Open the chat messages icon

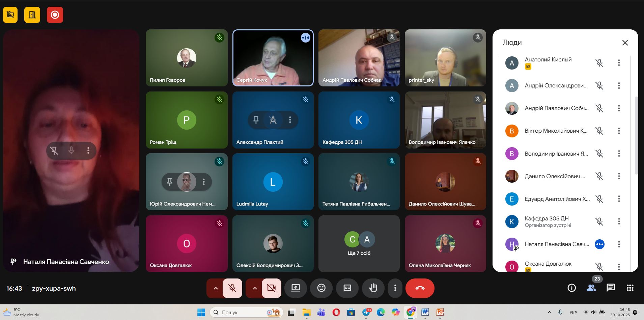point(611,288)
